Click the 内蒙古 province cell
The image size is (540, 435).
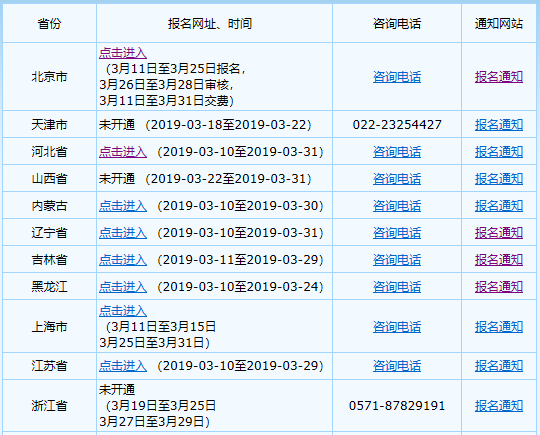click(x=49, y=206)
